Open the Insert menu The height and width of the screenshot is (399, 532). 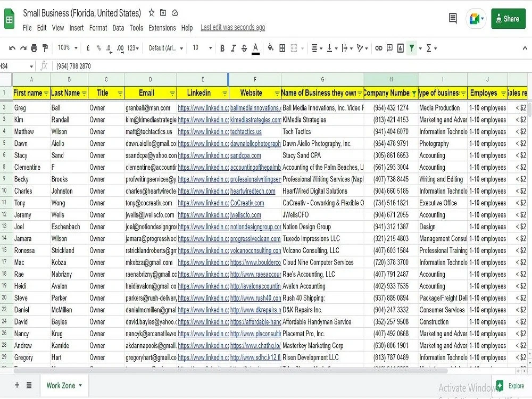pos(76,28)
